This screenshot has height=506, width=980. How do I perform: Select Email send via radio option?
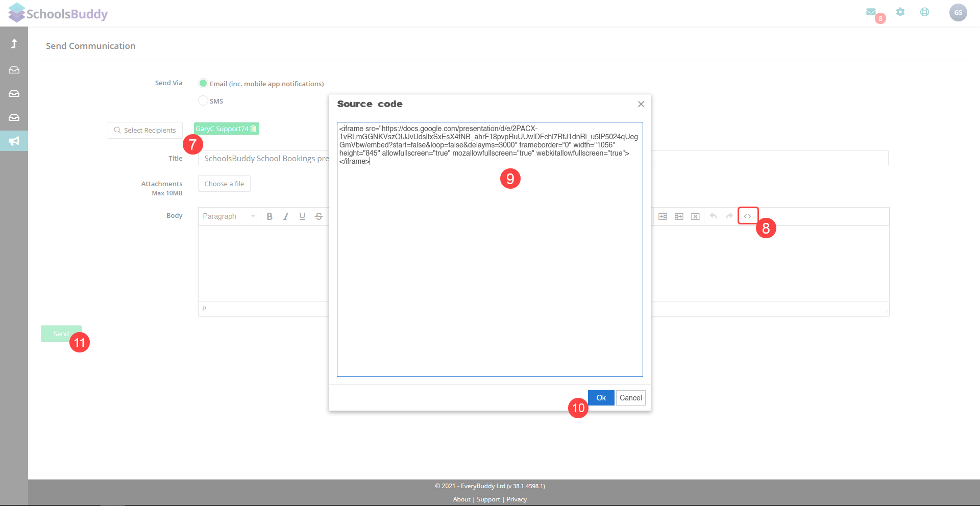(203, 83)
